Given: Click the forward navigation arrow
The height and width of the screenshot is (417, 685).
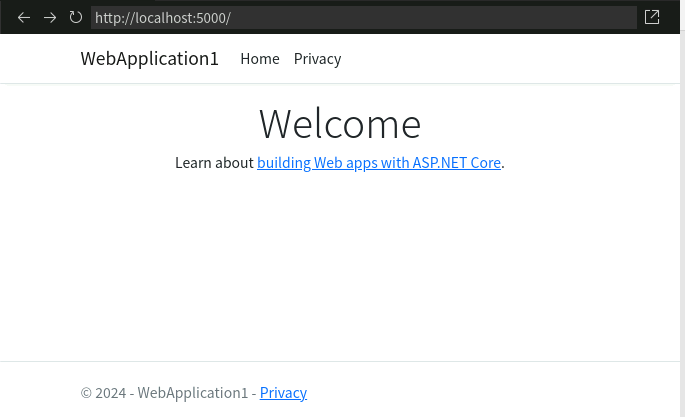Looking at the screenshot, I should click(50, 17).
